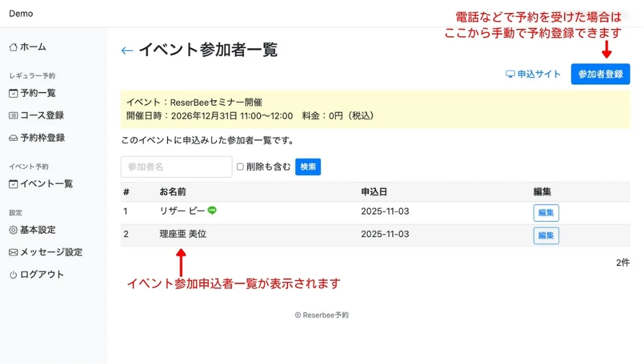Click the green LINE icon beside リザー ビー
This screenshot has height=364, width=644.
coord(212,211)
